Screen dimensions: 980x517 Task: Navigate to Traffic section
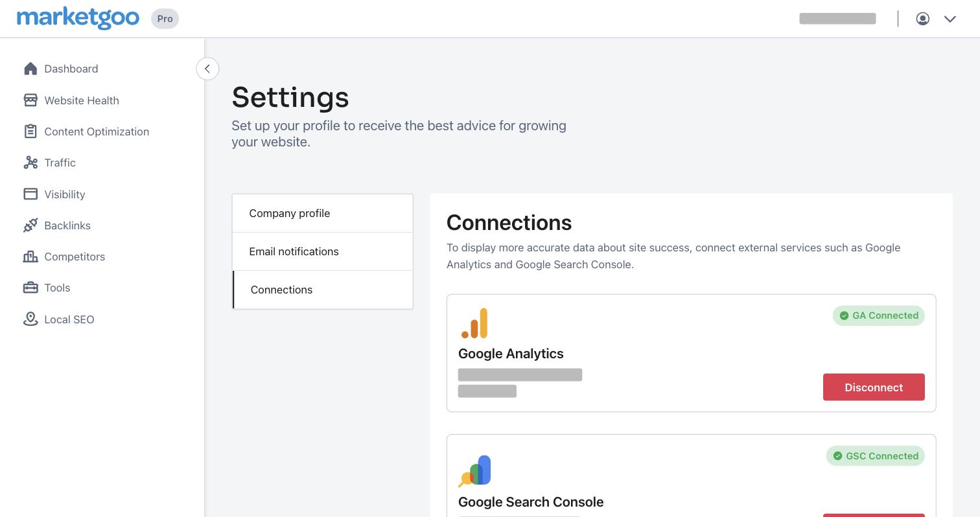point(60,163)
